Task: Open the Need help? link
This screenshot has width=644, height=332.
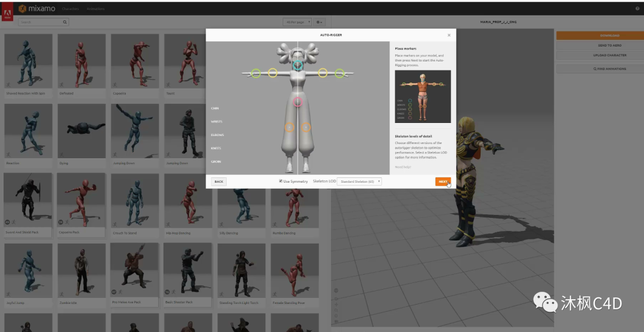Action: 403,167
